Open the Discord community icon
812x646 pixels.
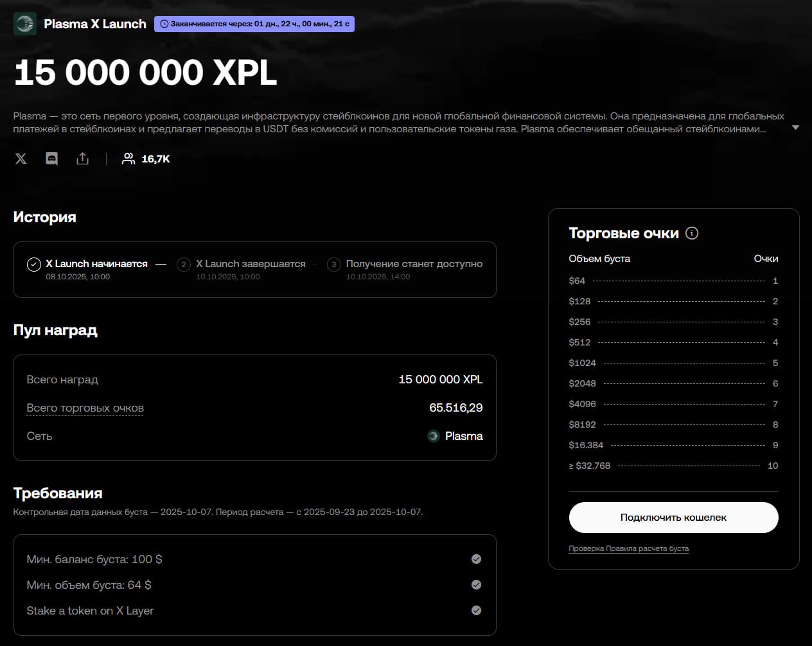click(x=52, y=159)
